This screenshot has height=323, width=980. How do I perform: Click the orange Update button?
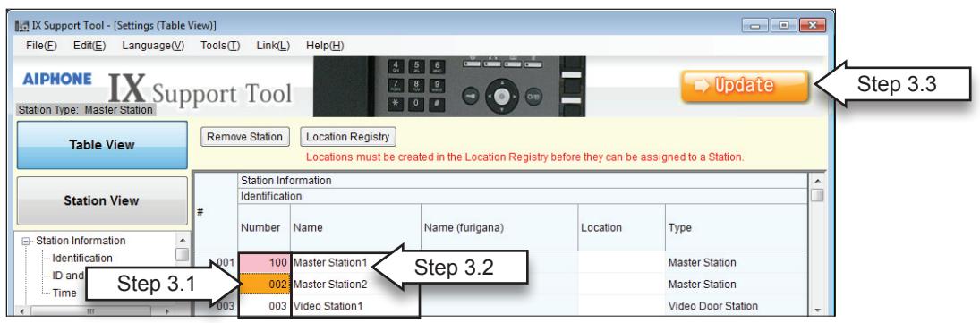tap(745, 86)
